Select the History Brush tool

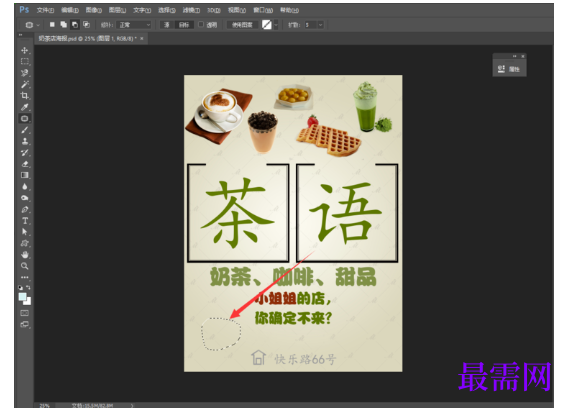click(25, 152)
